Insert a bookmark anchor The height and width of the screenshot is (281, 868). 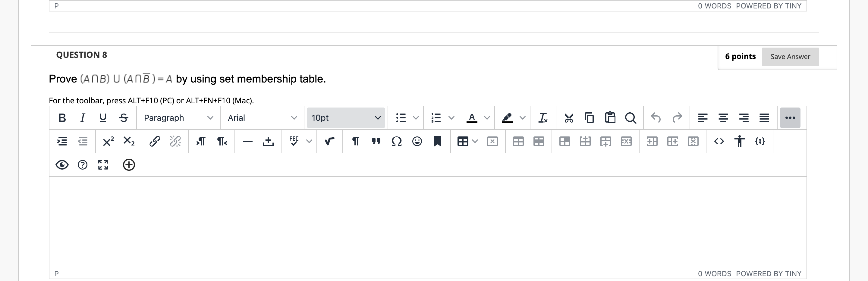tap(437, 141)
